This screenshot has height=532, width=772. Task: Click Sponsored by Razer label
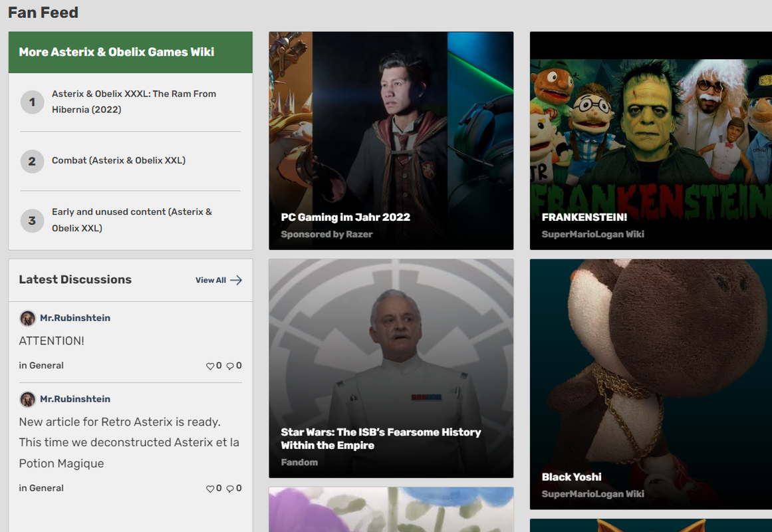point(326,235)
